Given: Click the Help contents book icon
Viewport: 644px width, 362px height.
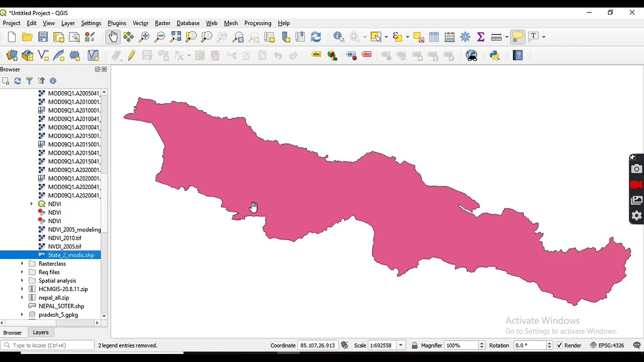Looking at the screenshot, I should (x=518, y=55).
